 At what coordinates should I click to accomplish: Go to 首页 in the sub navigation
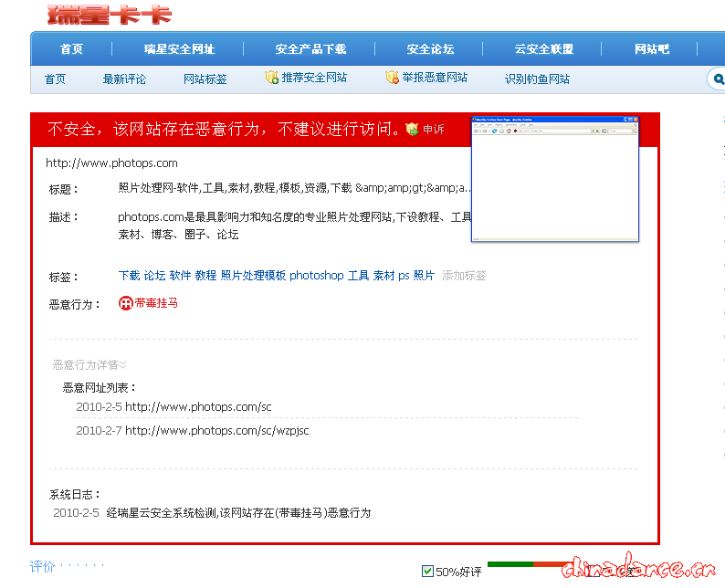click(55, 79)
